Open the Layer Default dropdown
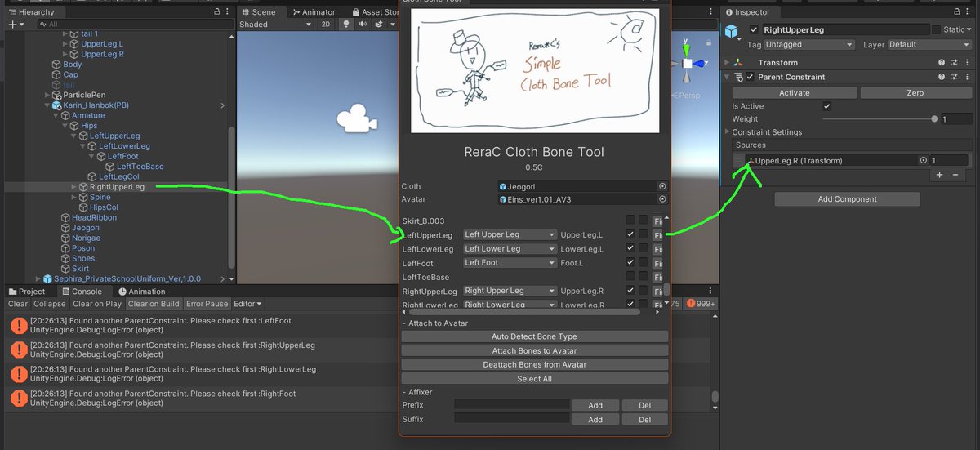Image resolution: width=980 pixels, height=450 pixels. tap(930, 45)
